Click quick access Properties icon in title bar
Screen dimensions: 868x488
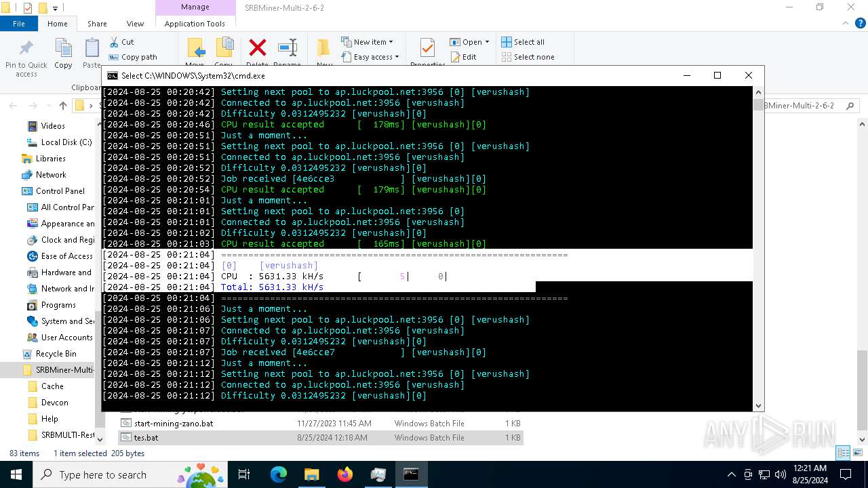28,8
